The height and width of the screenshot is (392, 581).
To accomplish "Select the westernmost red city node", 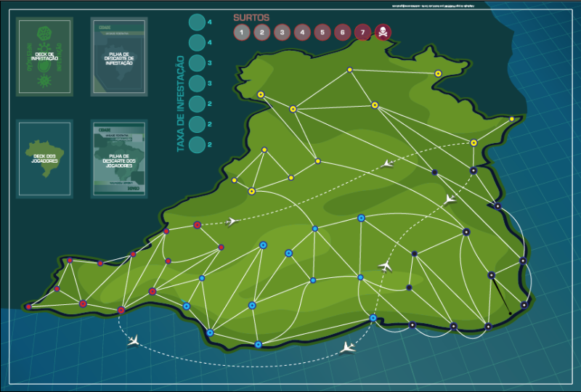I will (x=28, y=307).
